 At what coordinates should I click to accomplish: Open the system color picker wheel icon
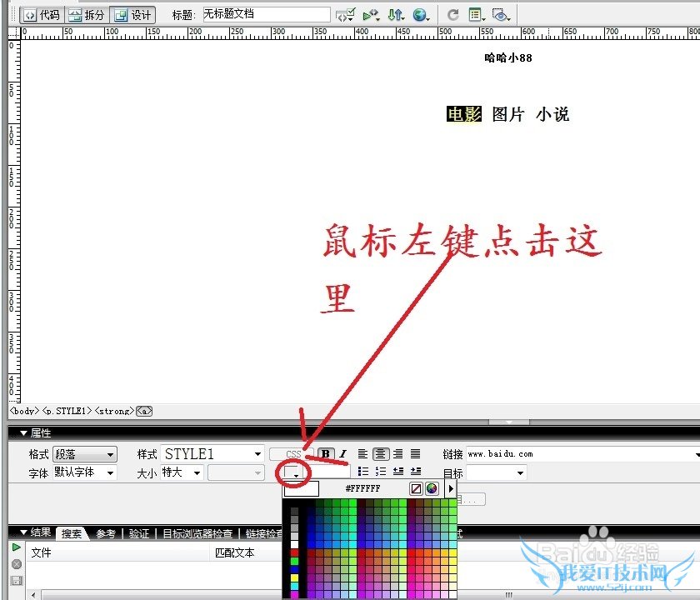pos(432,489)
